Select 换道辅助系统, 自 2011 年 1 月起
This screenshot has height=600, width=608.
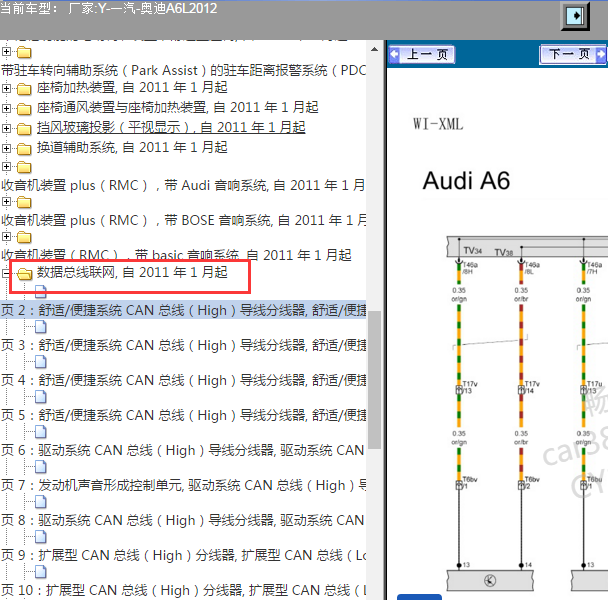click(x=132, y=147)
